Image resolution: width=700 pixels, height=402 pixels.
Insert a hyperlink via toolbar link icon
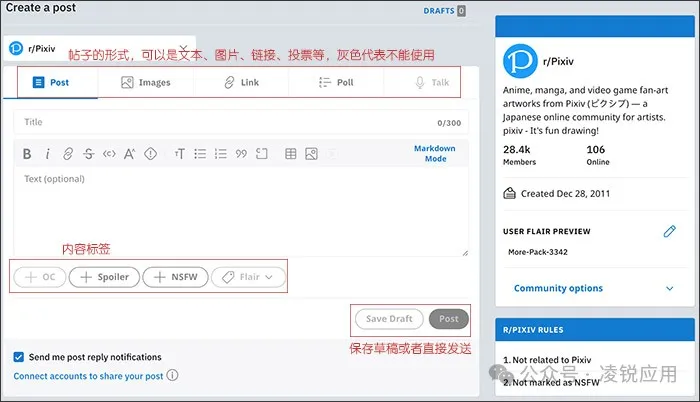coord(68,154)
